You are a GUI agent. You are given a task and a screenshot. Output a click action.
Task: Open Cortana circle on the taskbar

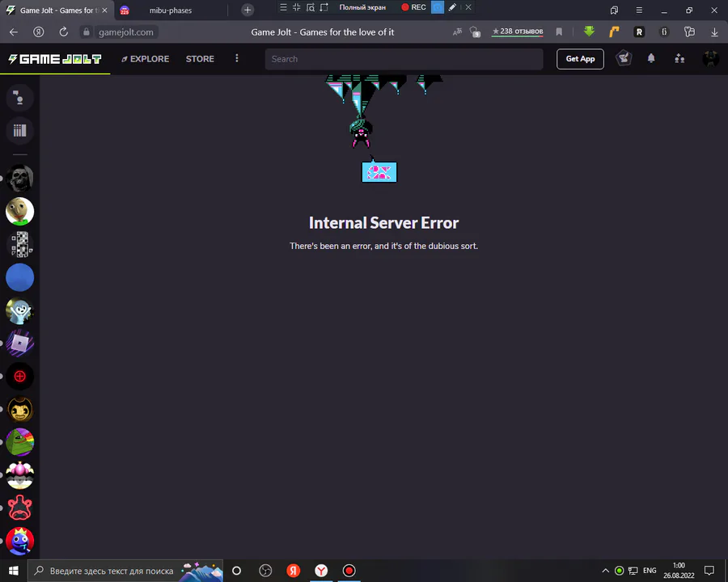coord(237,571)
